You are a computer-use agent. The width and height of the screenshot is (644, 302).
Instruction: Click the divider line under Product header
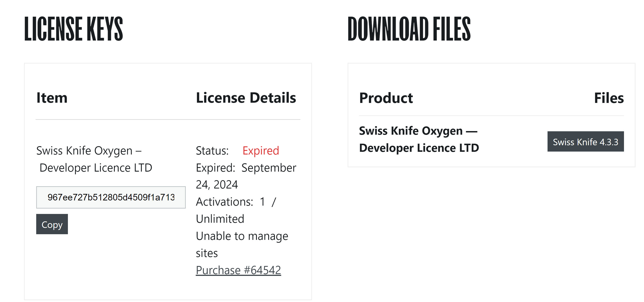492,116
